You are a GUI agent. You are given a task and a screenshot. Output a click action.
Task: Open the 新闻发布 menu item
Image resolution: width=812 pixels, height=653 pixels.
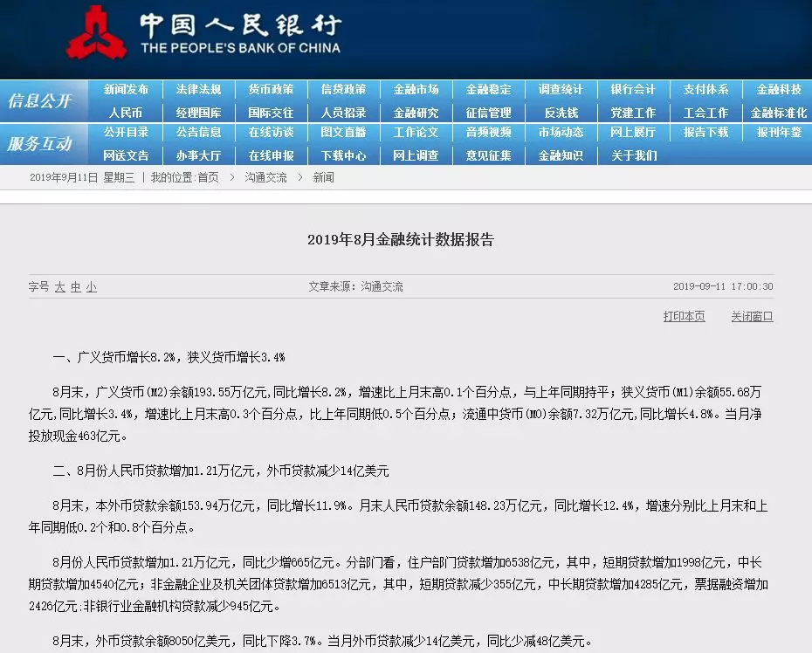coord(126,90)
